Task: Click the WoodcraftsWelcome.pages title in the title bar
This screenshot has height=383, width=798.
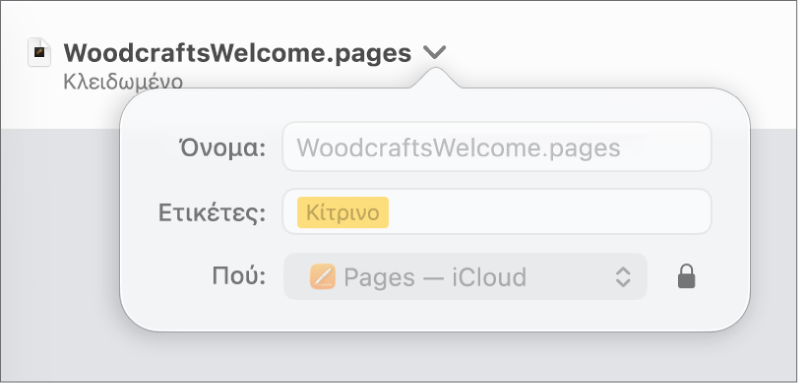Action: pyautogui.click(x=238, y=52)
